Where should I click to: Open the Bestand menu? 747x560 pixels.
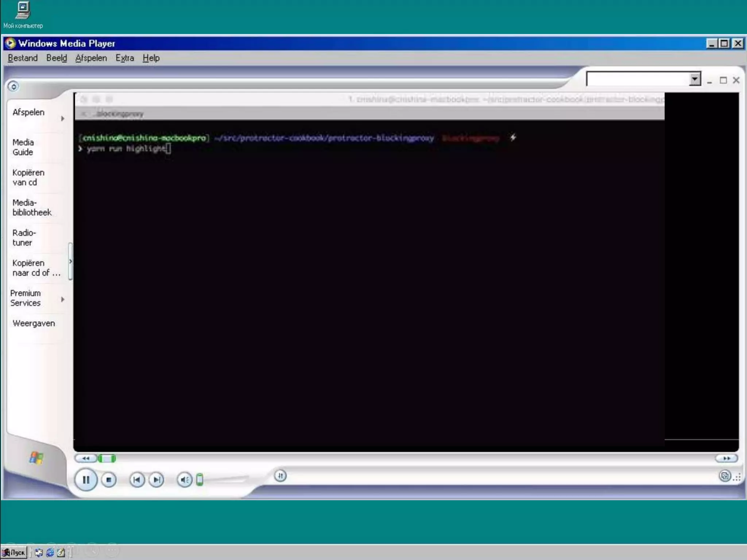click(x=23, y=58)
